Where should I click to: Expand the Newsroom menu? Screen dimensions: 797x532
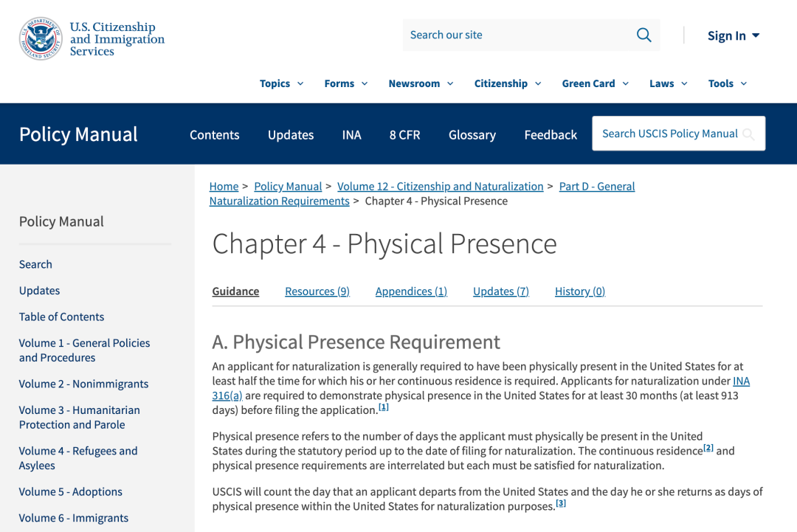click(421, 83)
